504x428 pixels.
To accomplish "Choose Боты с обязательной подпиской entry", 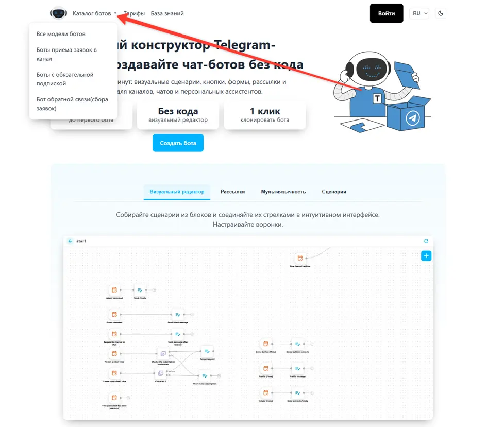I will 65,79.
